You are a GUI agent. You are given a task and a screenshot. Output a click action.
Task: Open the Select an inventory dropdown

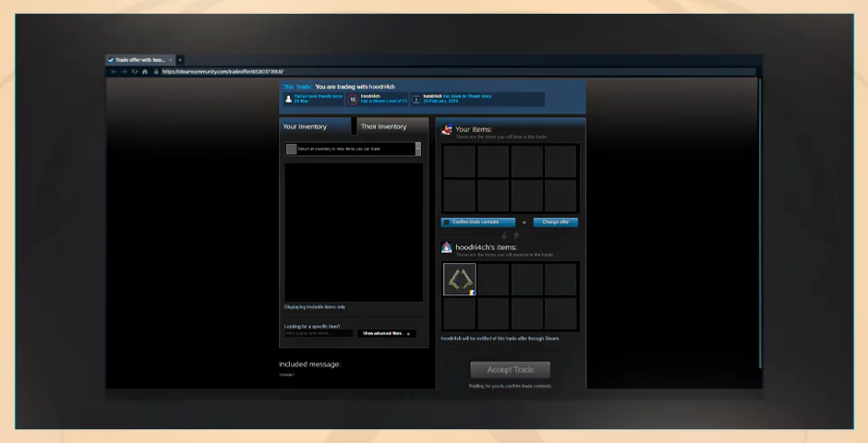pyautogui.click(x=353, y=149)
